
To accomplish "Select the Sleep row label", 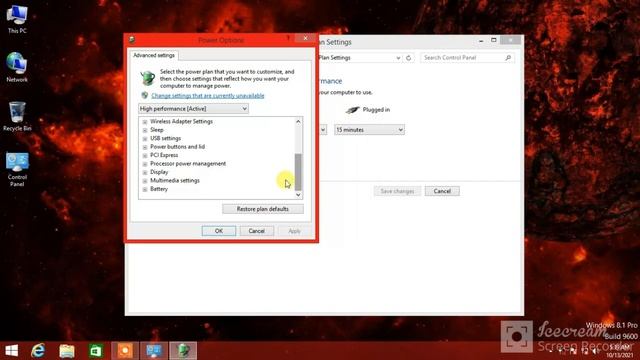I will pyautogui.click(x=157, y=130).
